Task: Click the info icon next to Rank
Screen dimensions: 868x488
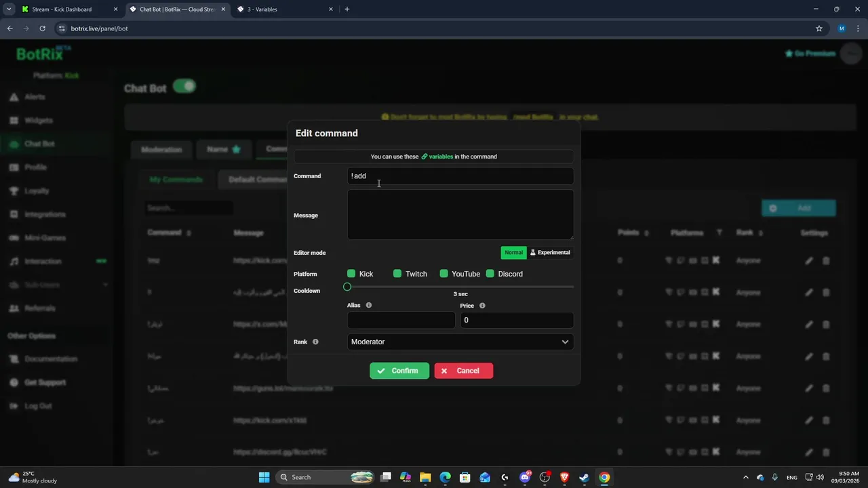Action: [315, 342]
